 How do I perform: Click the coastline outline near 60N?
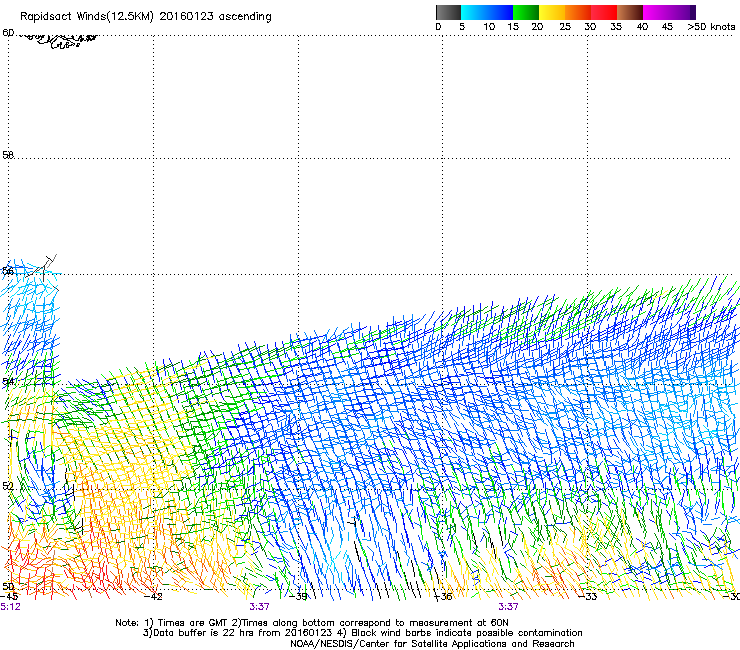(57, 40)
